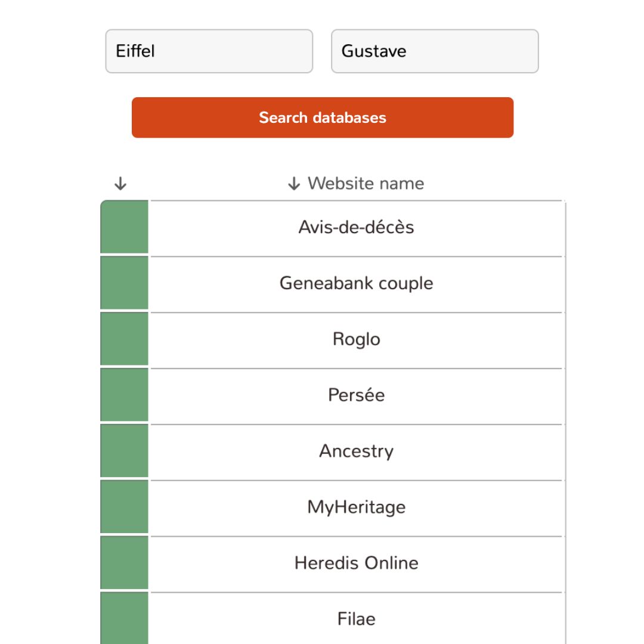Image resolution: width=644 pixels, height=644 pixels.
Task: Open the Avis-de-décès result row
Action: click(x=357, y=228)
